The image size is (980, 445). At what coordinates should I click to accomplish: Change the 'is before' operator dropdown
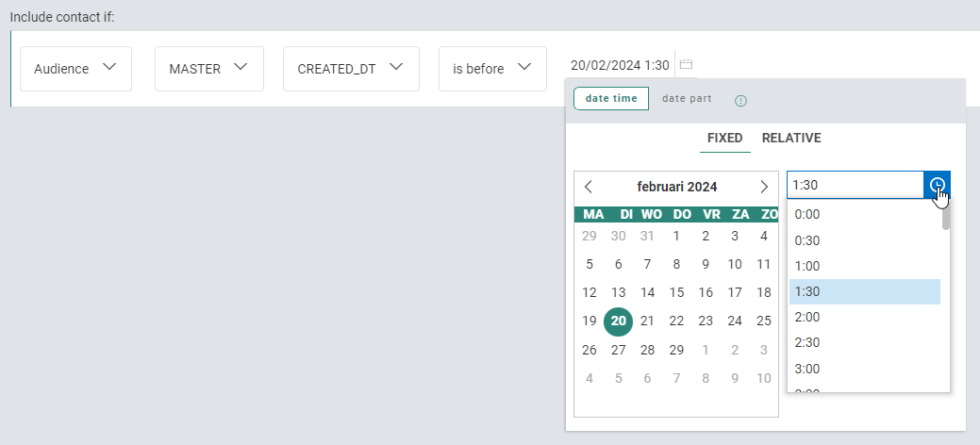coord(492,69)
